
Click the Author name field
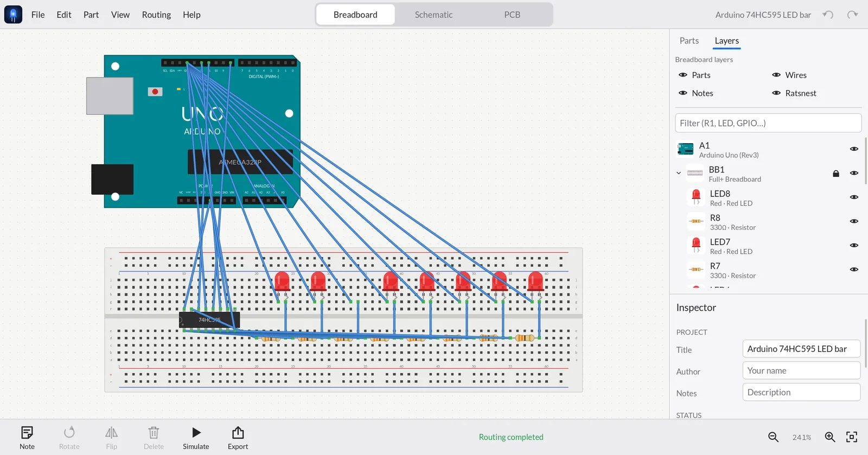click(801, 371)
